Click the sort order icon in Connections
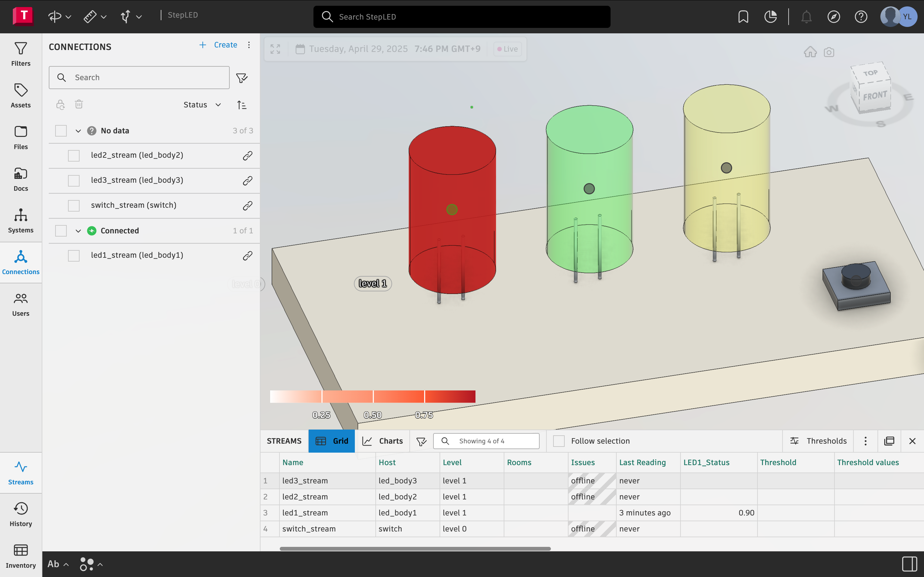 pos(242,105)
